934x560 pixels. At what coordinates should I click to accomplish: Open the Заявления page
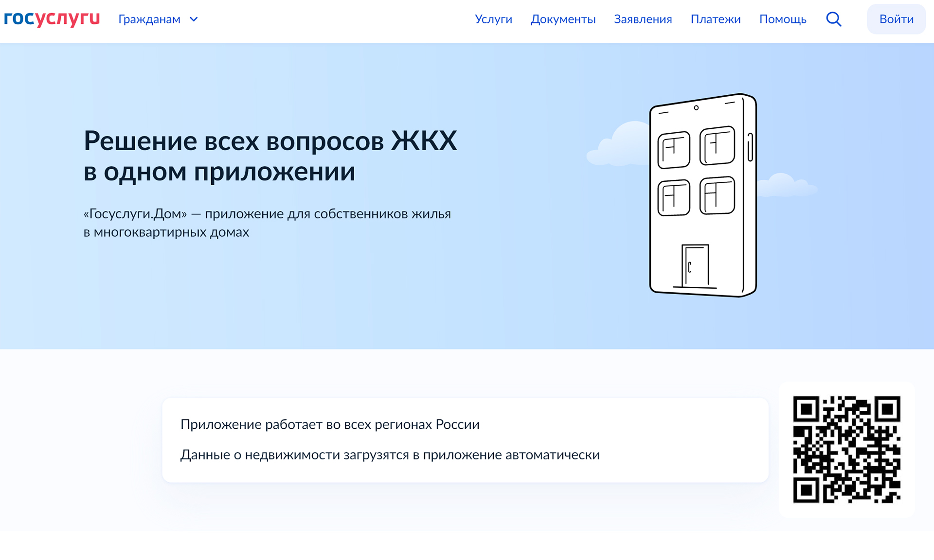point(643,19)
